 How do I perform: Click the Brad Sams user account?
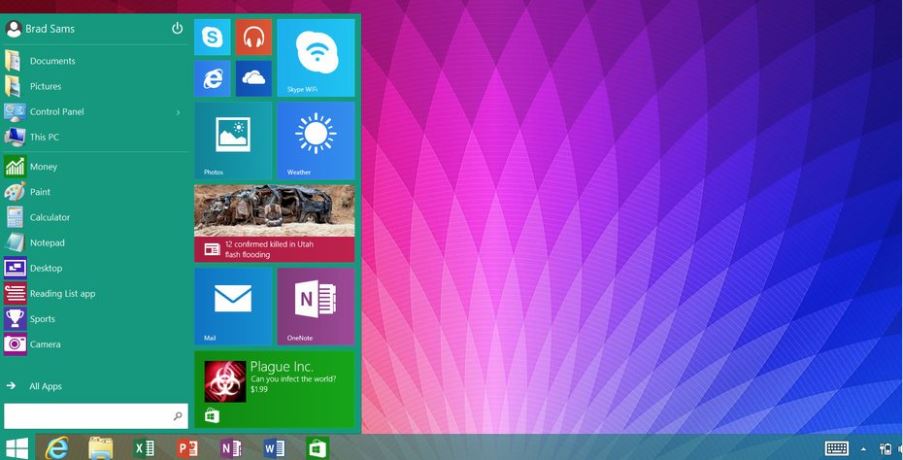pyautogui.click(x=40, y=29)
